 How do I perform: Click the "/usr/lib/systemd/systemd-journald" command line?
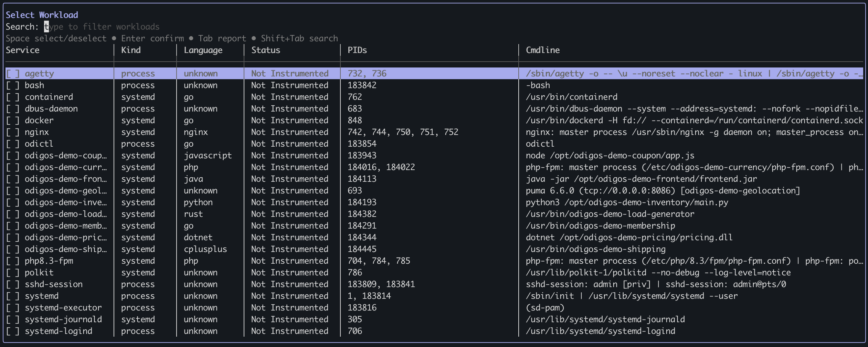click(x=605, y=319)
